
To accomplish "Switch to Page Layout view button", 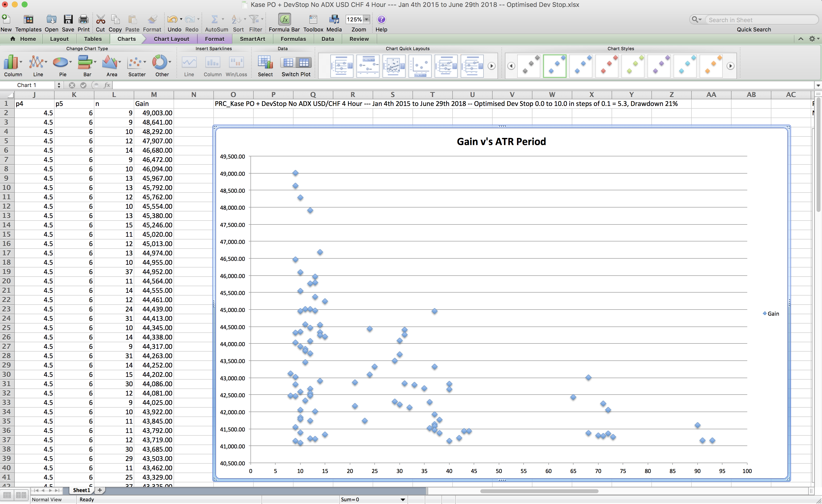I will tap(21, 495).
